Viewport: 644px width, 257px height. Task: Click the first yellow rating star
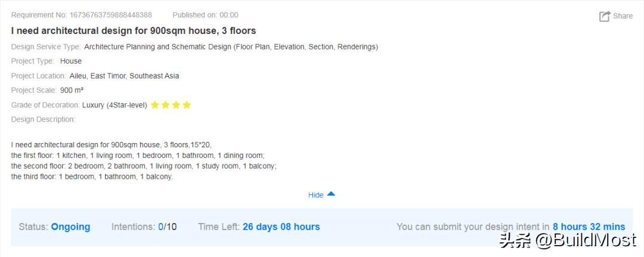155,105
